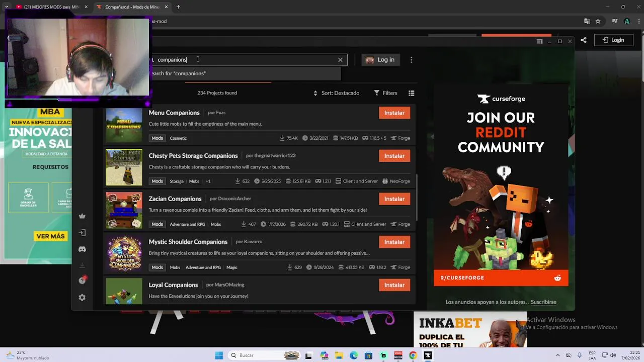Click the Windows taskbar Buscar search box
This screenshot has width=644, height=362.
[264, 355]
